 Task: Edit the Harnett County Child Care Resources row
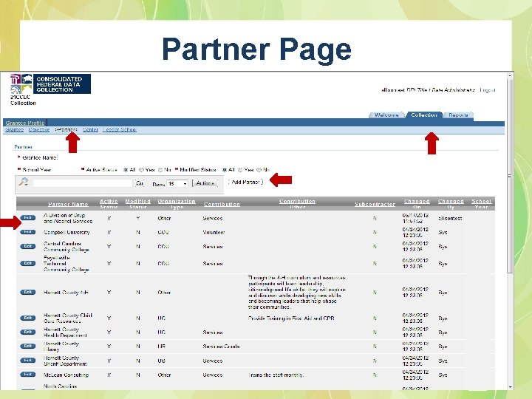click(x=28, y=318)
